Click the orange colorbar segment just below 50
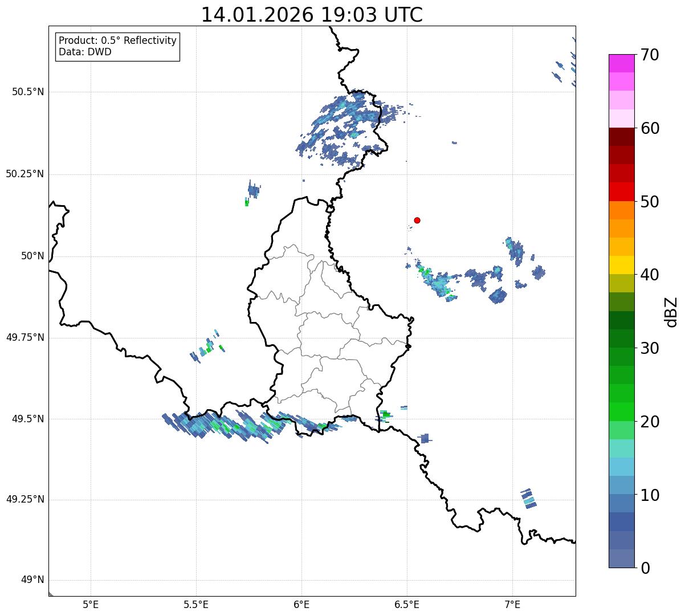Viewport: 685px width, 616px height. (621, 210)
